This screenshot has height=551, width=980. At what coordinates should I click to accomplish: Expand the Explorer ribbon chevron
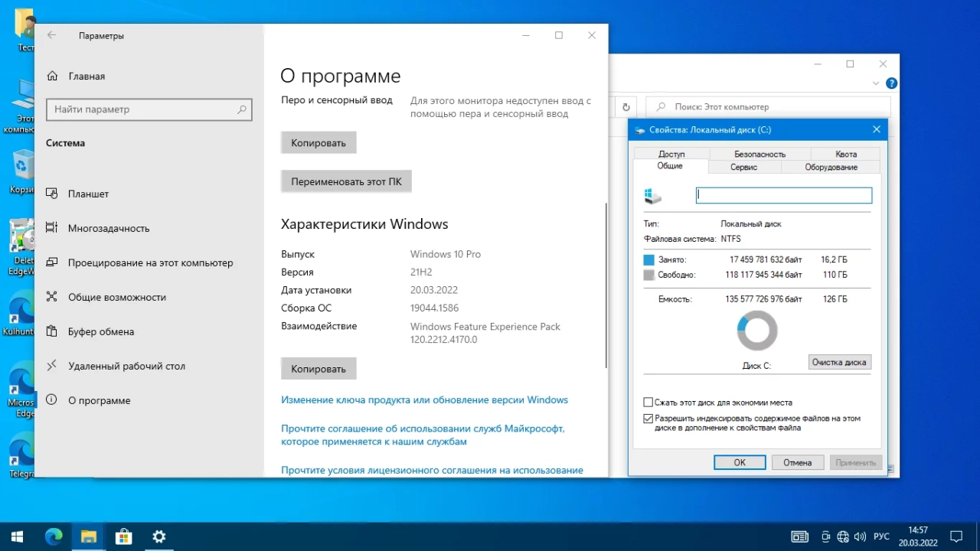click(x=877, y=83)
